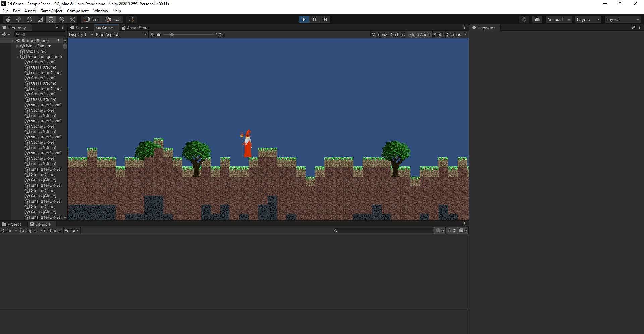
Task: Toggle Mute Audio in Game view
Action: pos(420,35)
